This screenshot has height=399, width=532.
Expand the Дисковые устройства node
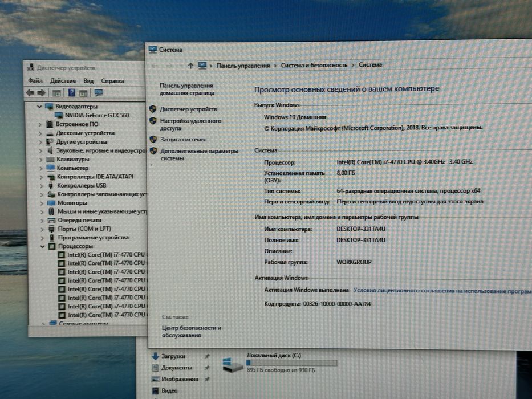[x=40, y=133]
